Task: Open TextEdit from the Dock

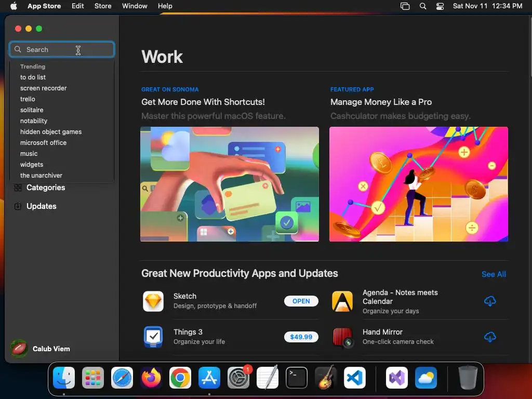Action: [268, 378]
